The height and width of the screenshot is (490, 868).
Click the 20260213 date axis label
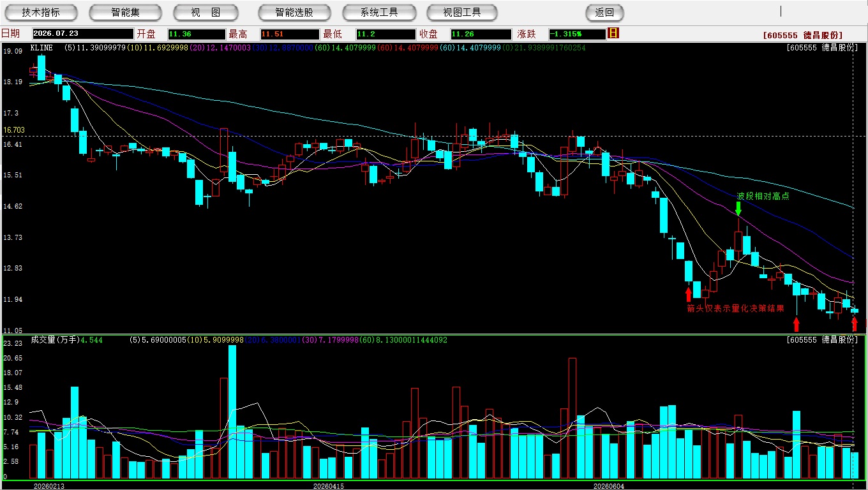coord(49,486)
